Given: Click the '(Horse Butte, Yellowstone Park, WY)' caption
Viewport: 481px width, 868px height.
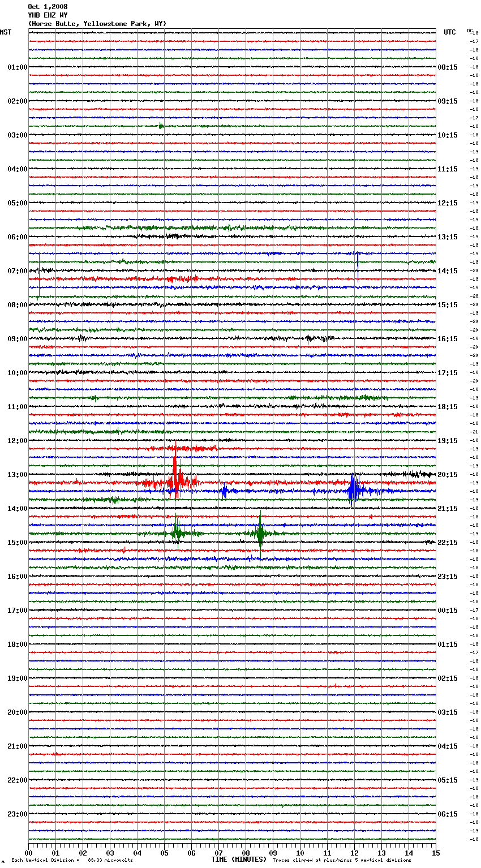Looking at the screenshot, I should tap(97, 24).
